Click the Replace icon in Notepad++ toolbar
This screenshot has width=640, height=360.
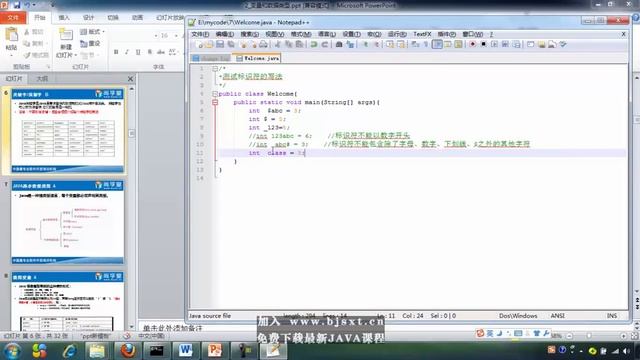(x=350, y=44)
